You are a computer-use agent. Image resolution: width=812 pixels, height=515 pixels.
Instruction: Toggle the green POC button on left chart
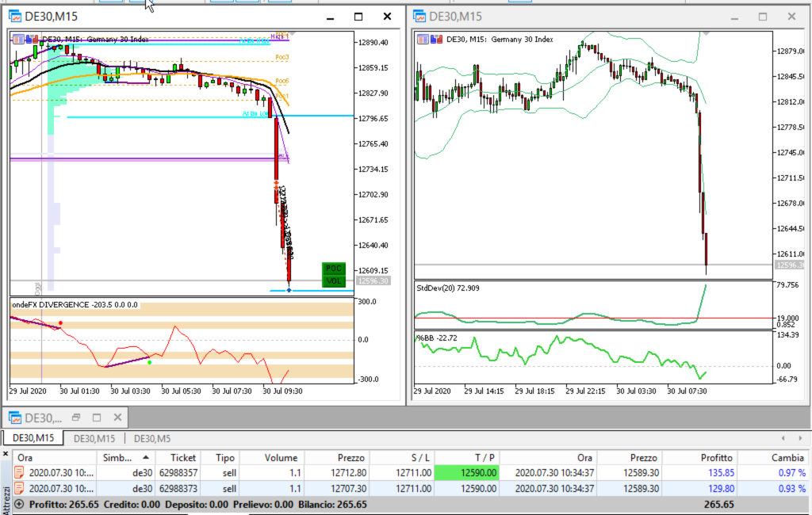[334, 268]
